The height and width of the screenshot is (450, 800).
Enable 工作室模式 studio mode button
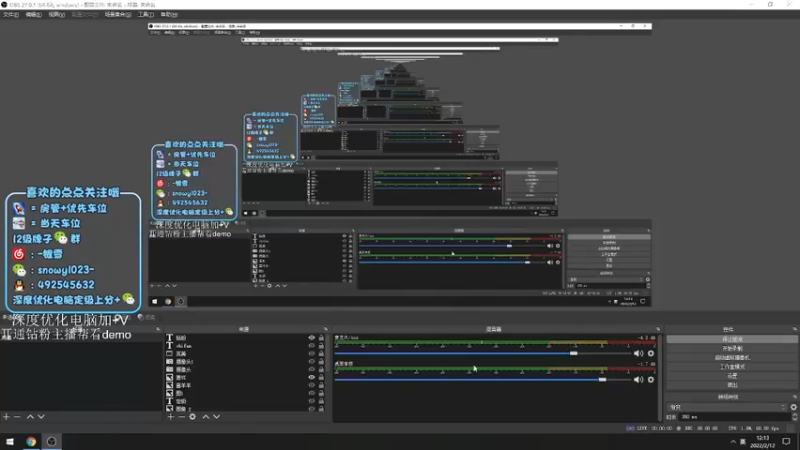[732, 367]
